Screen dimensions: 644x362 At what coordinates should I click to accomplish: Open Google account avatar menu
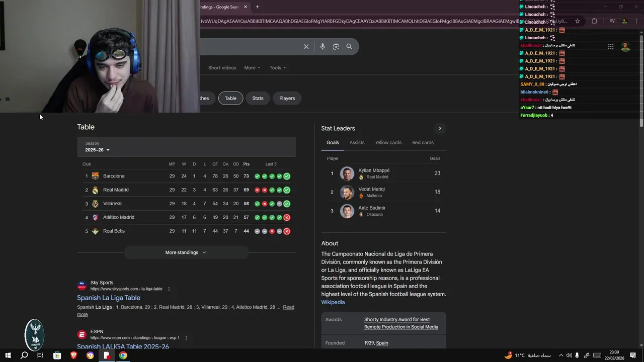point(625,47)
